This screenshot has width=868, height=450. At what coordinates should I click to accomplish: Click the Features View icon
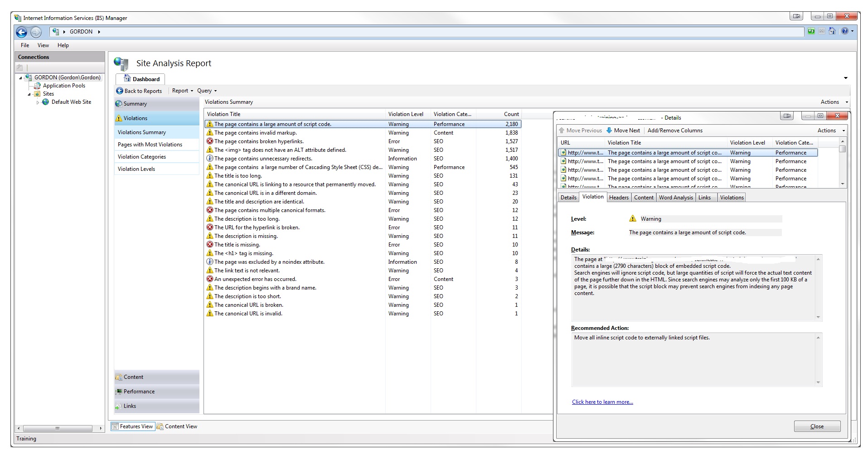(x=115, y=426)
